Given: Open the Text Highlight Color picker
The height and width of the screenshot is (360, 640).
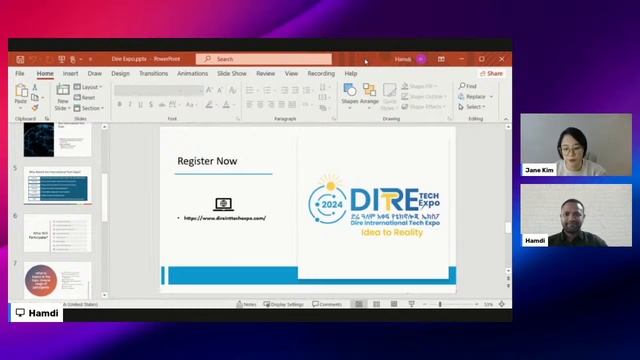Looking at the screenshot, I should pos(209,105).
